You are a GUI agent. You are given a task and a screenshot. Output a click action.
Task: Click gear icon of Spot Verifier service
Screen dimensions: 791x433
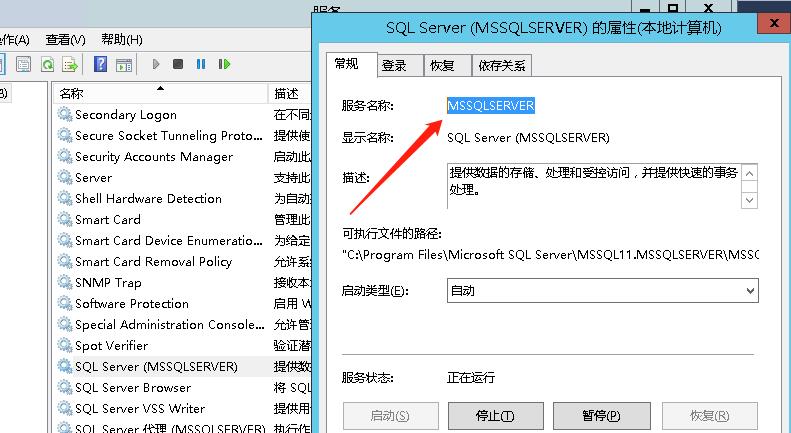tap(65, 346)
